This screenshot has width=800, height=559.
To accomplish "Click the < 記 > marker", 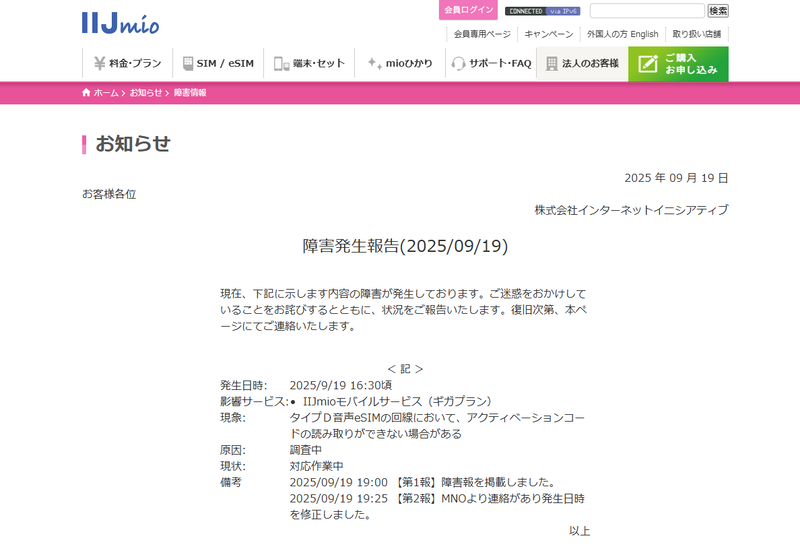I will [405, 369].
